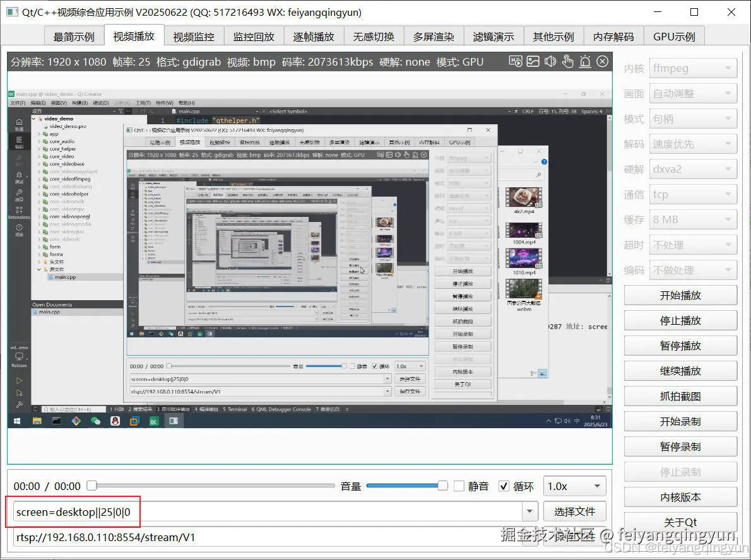751x560 pixels.
Task: Open the 滤镜演示 tab
Action: click(494, 37)
